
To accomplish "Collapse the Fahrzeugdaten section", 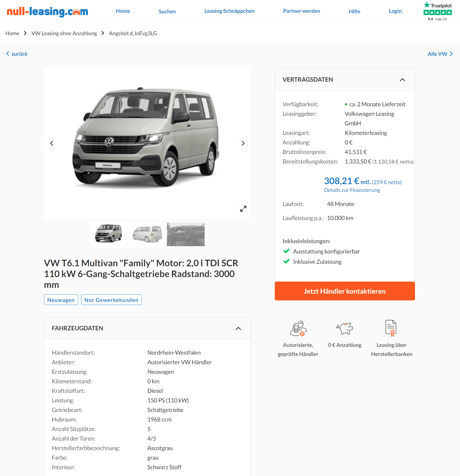I will (x=238, y=328).
